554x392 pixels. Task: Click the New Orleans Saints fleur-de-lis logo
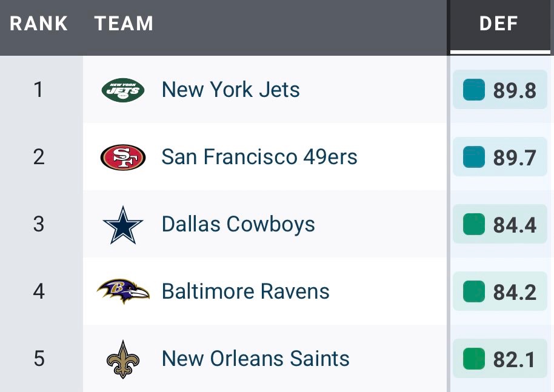click(x=123, y=359)
